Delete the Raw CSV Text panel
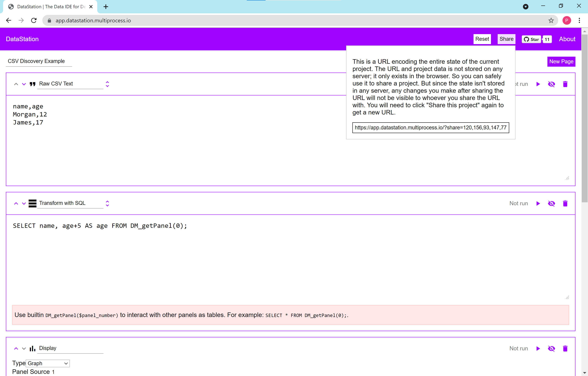Screen dimensions: 588x376 565,84
